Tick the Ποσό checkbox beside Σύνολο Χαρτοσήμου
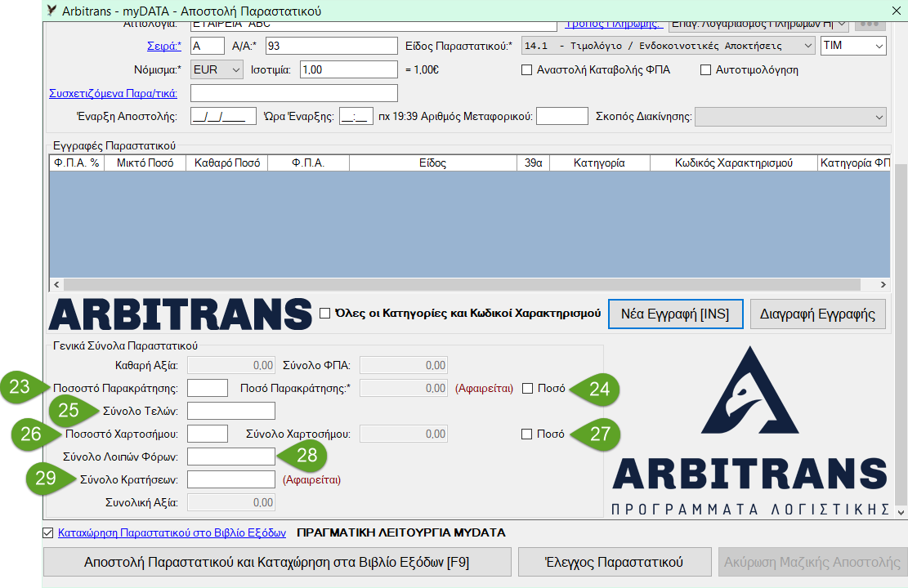Viewport: 908px width, 588px height. 526,434
